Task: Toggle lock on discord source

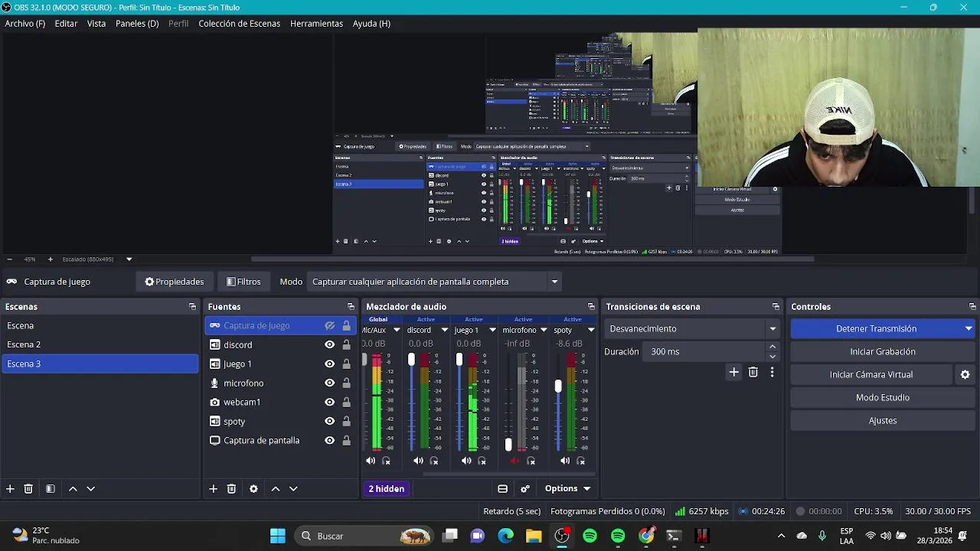Action: point(346,344)
